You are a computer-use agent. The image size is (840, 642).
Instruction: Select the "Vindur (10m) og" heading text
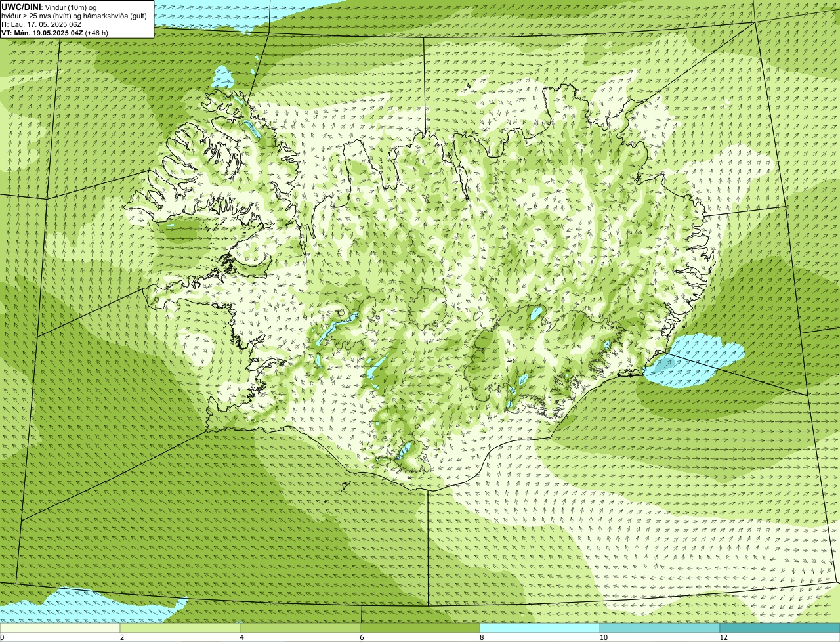click(x=70, y=7)
